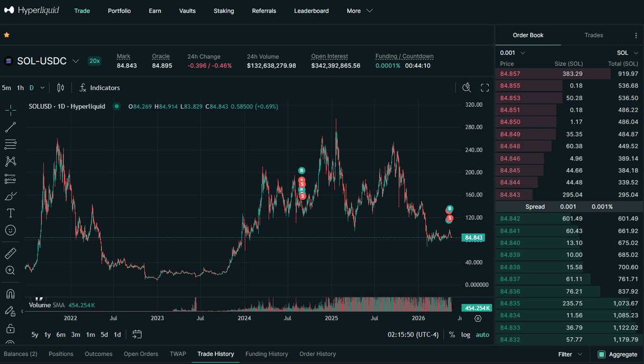Screen dimensions: 644x364
Task: Set chart range to 5y
Action: pos(35,334)
